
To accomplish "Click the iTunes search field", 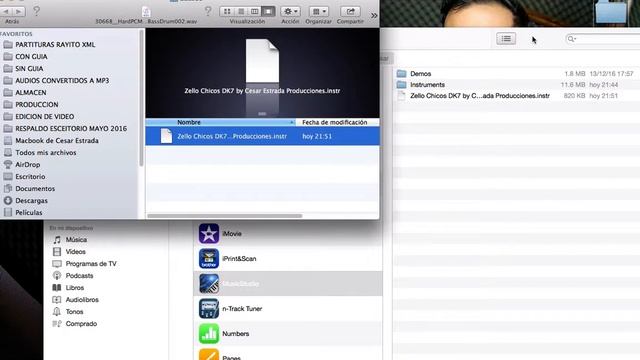I will [602, 39].
